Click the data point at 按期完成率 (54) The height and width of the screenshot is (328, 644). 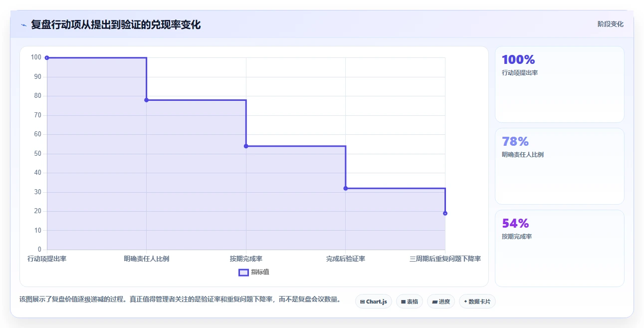pyautogui.click(x=246, y=146)
